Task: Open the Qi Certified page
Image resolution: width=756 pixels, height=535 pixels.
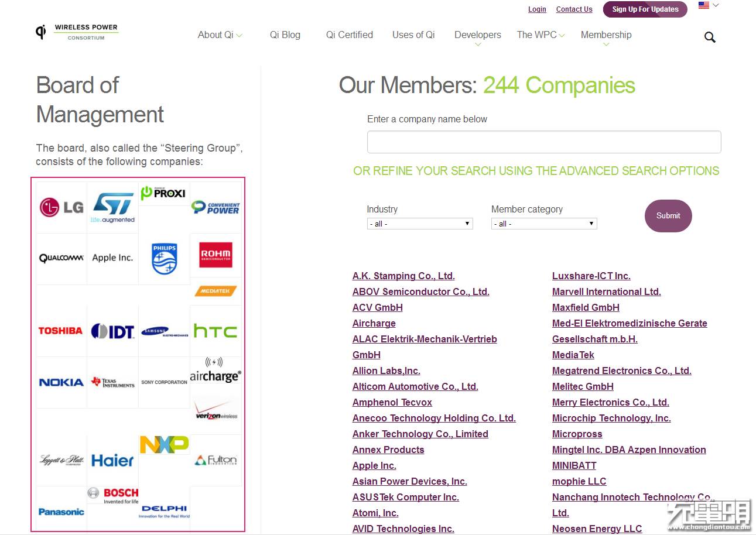Action: [x=350, y=35]
